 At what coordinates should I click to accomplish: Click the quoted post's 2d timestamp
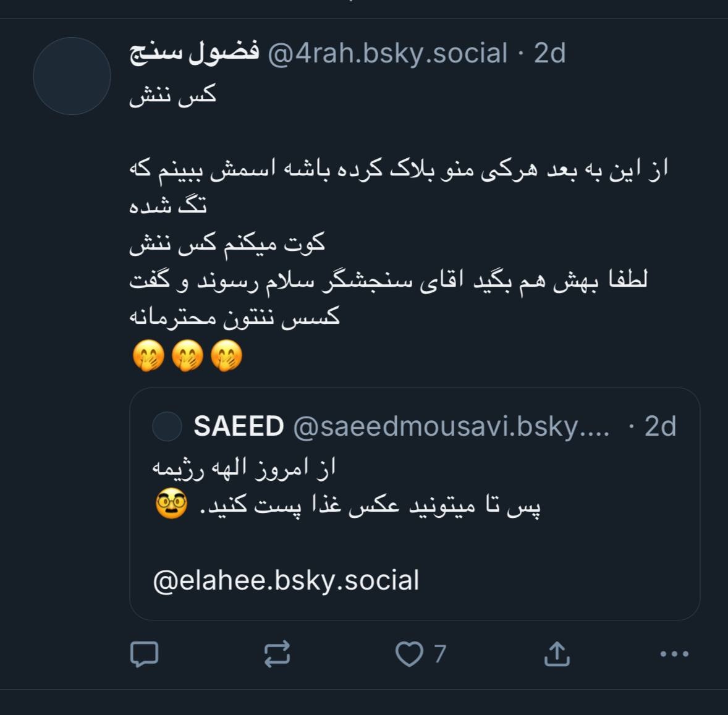[660, 426]
